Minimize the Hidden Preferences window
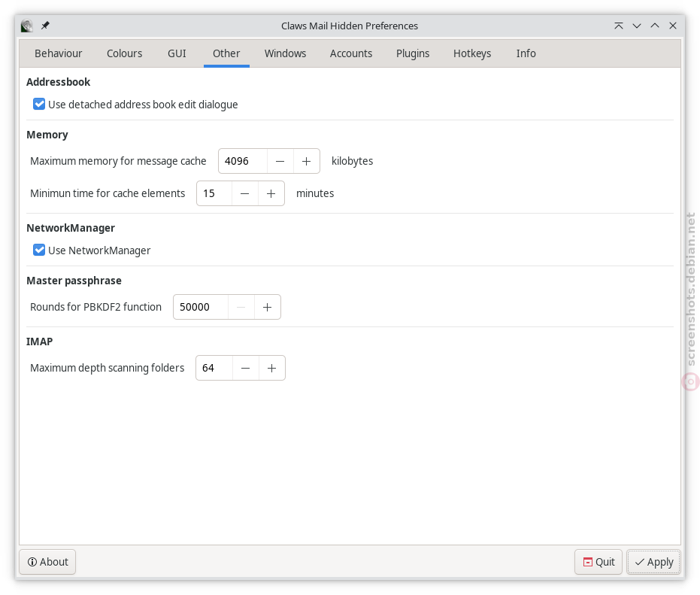The width and height of the screenshot is (700, 595). click(637, 26)
